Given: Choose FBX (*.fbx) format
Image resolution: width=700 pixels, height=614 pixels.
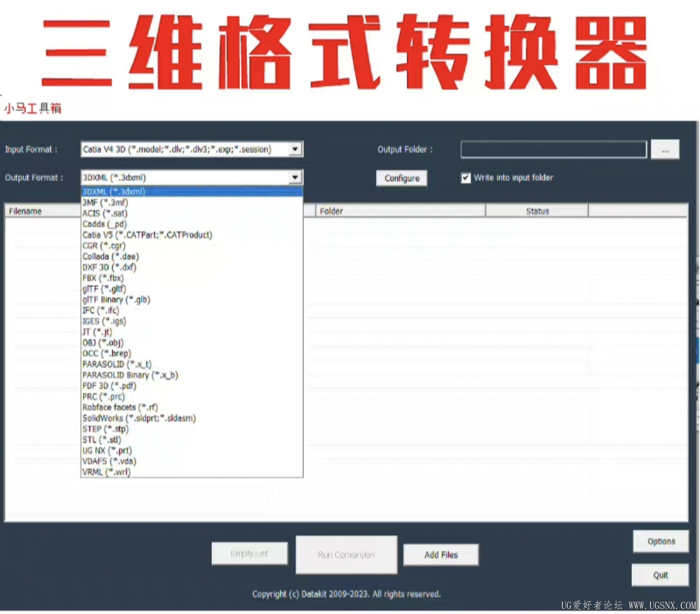Looking at the screenshot, I should 191,278.
